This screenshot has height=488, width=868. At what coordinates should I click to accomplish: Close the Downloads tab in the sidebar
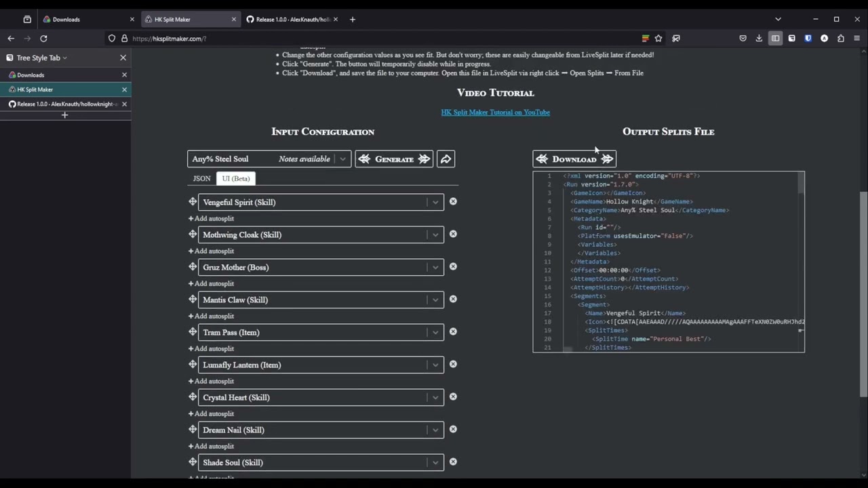coord(124,75)
